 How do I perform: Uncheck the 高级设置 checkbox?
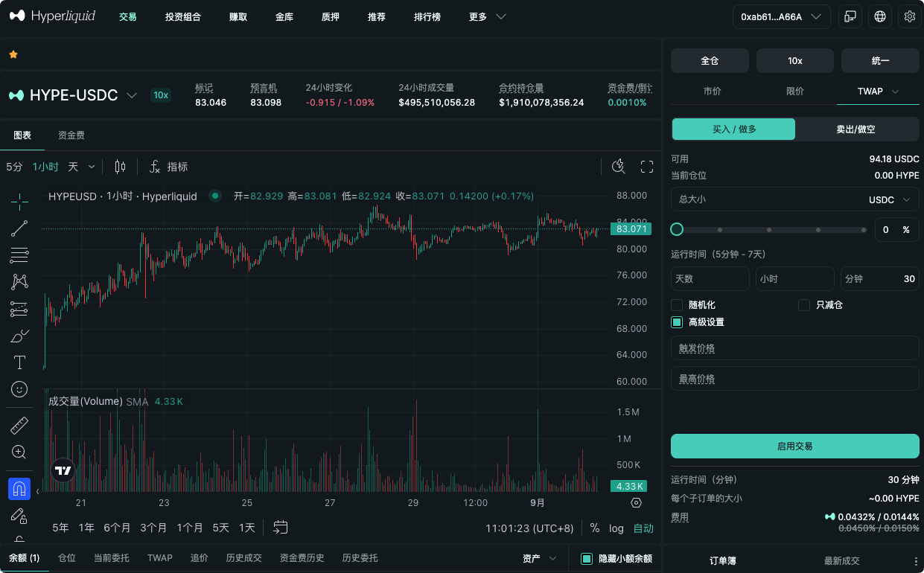click(677, 322)
